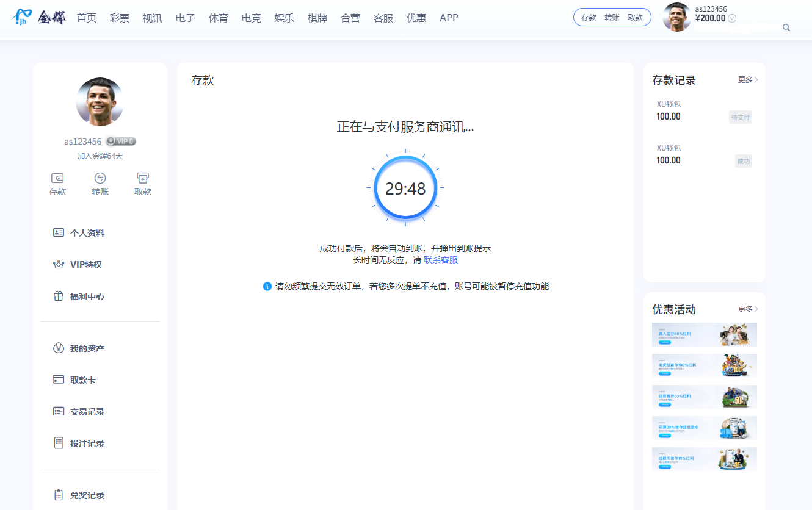Open 取款卡 card icon
Image resolution: width=812 pixels, height=510 pixels.
point(59,380)
